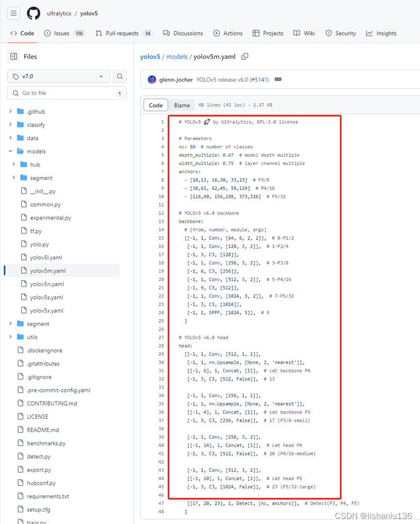Expand the models/segment subfolder chevron

(14, 178)
